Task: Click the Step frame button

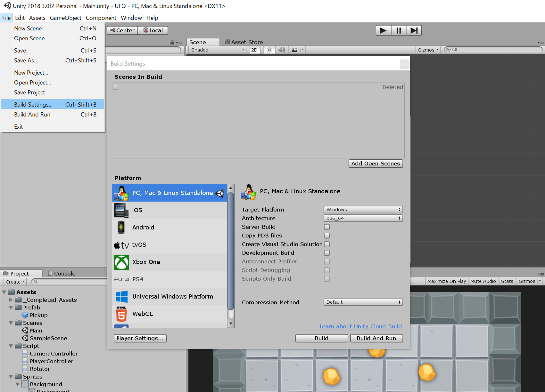Action: click(414, 30)
